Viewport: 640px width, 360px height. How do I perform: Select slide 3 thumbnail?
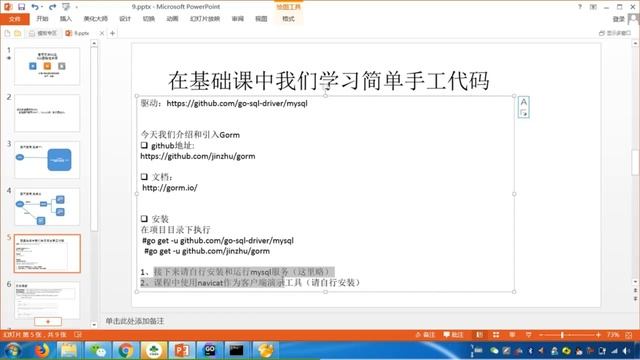pyautogui.click(x=47, y=160)
